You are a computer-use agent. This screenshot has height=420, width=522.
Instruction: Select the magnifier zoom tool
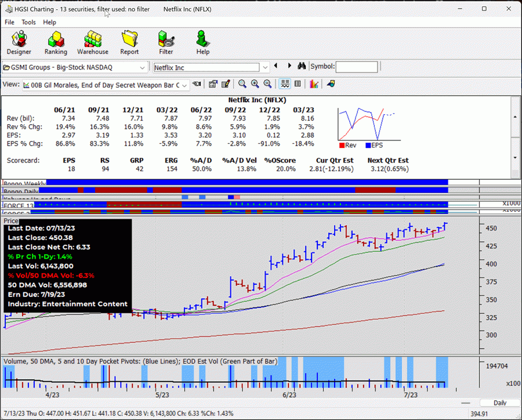coord(242,84)
